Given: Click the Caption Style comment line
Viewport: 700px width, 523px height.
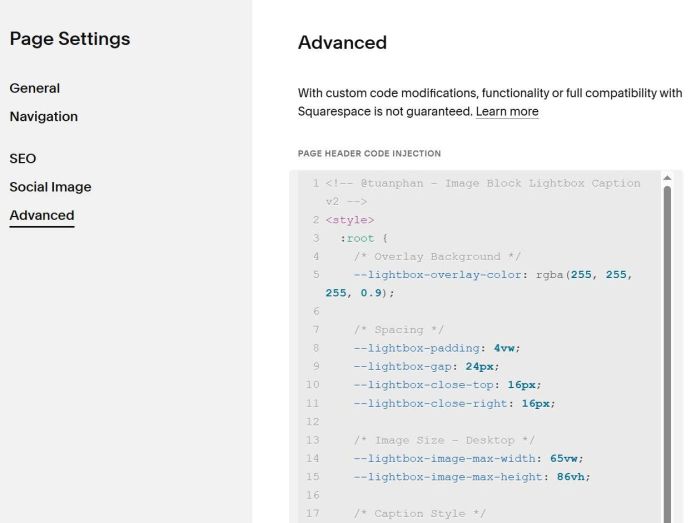Looking at the screenshot, I should point(420,514).
